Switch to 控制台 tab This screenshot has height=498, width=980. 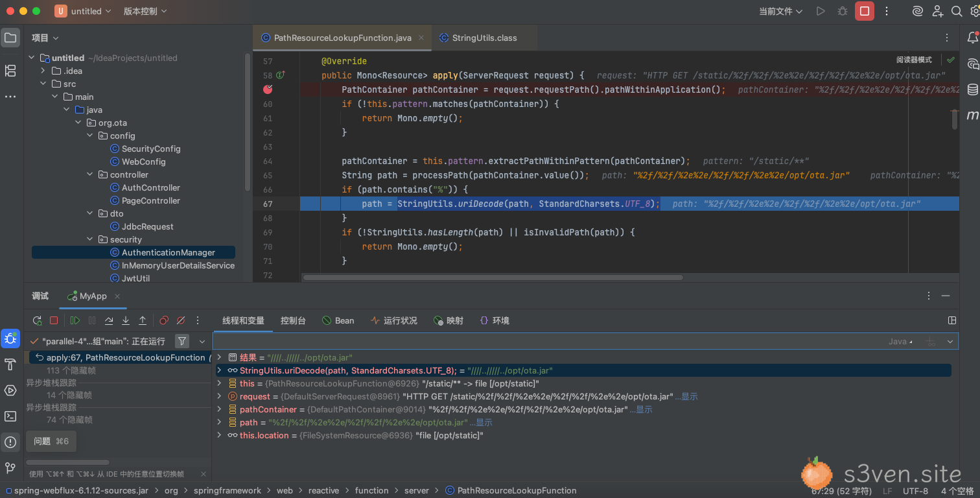pos(293,320)
